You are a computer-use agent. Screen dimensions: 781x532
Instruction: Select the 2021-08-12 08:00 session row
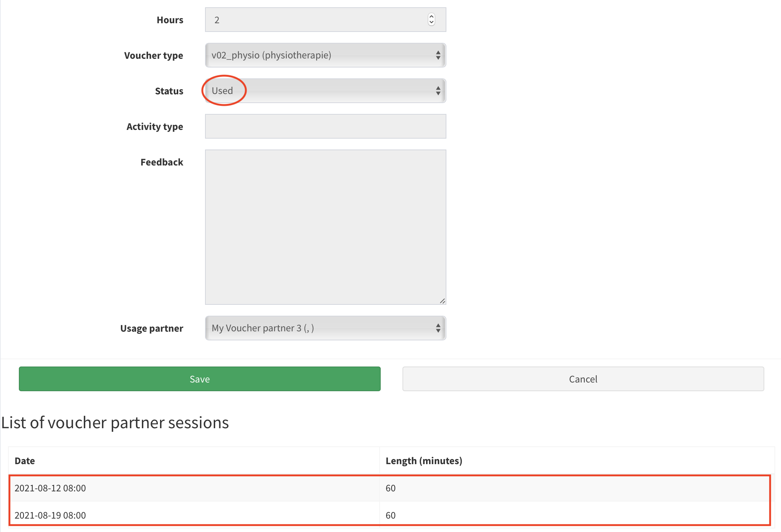tap(50, 488)
